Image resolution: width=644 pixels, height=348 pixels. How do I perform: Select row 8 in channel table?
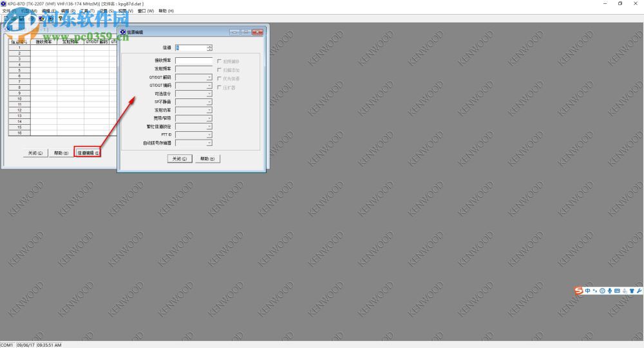click(x=19, y=87)
